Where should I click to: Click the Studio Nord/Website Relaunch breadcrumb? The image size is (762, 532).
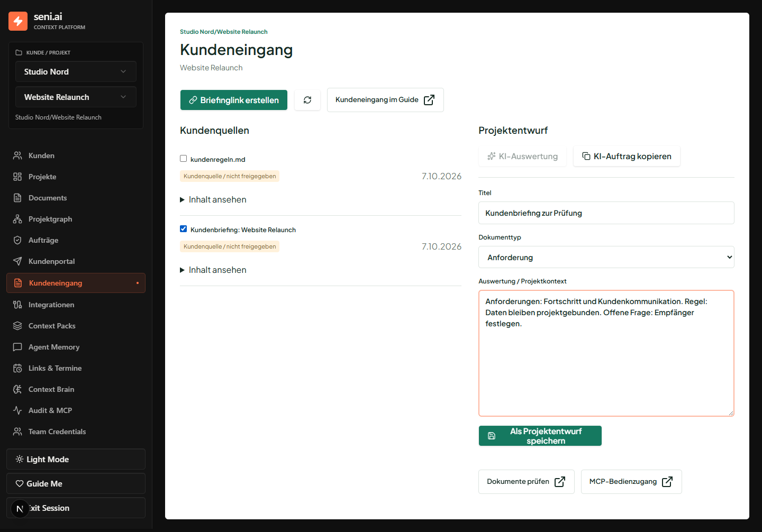click(224, 32)
